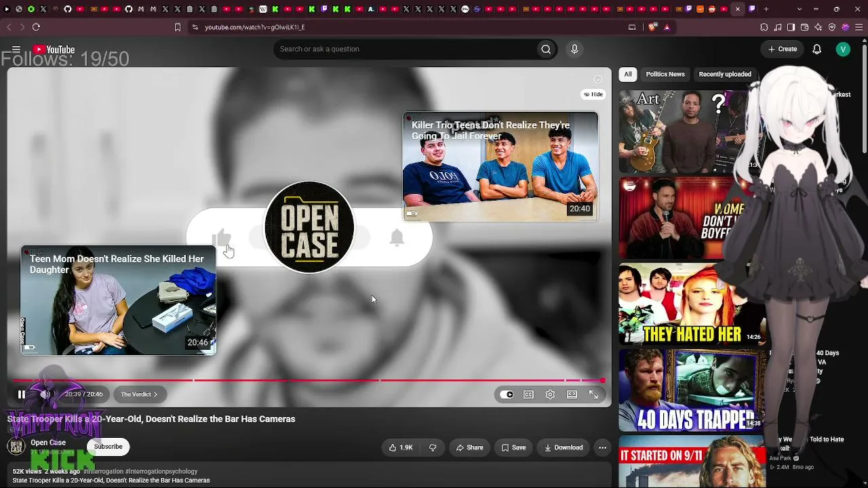
Task: Open YouTube notifications bell
Action: (x=817, y=49)
